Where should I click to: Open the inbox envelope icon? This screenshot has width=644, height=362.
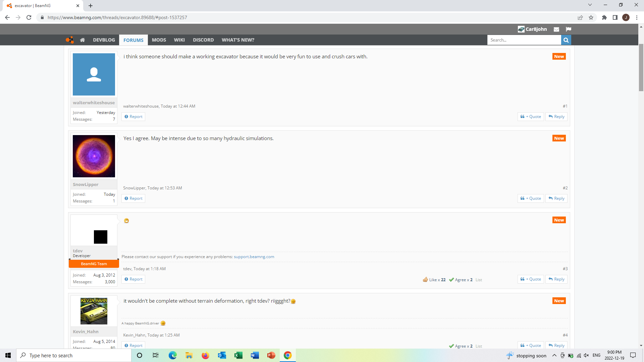[x=556, y=29]
